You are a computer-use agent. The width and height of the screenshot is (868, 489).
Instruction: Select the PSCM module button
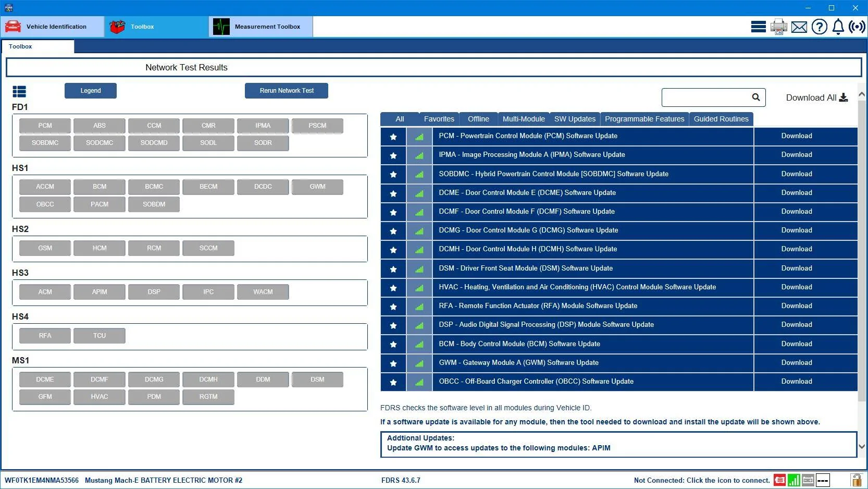317,126
